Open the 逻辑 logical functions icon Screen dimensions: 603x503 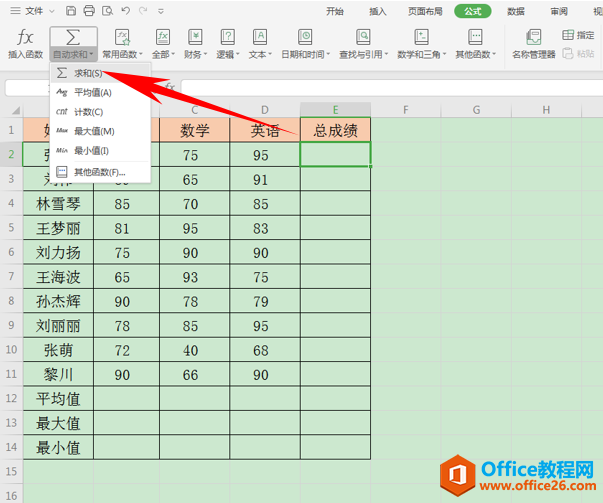pyautogui.click(x=228, y=37)
